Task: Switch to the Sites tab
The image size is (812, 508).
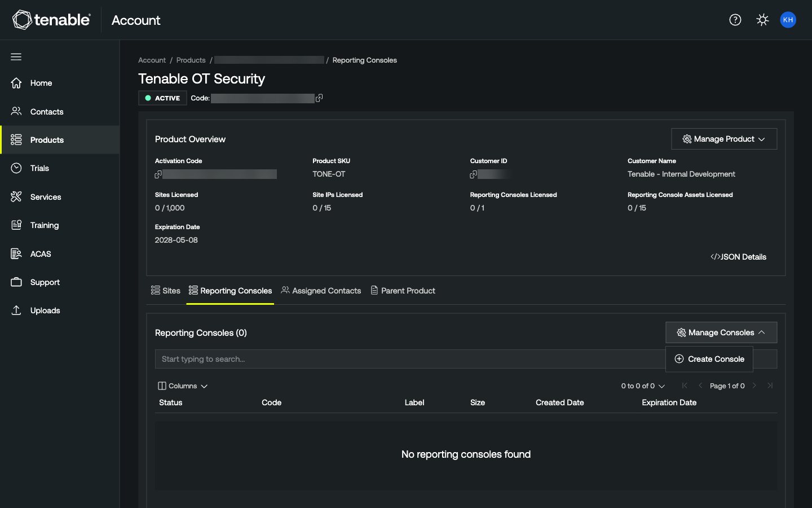Action: point(166,291)
